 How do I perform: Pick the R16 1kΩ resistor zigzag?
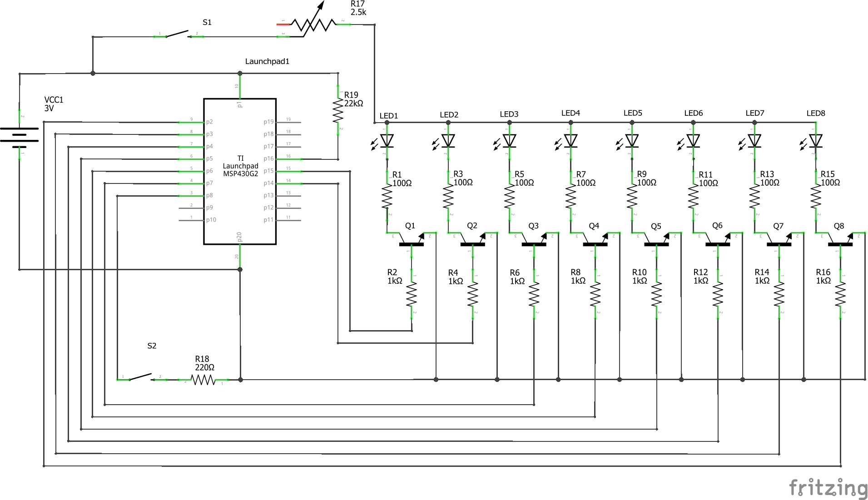click(840, 294)
